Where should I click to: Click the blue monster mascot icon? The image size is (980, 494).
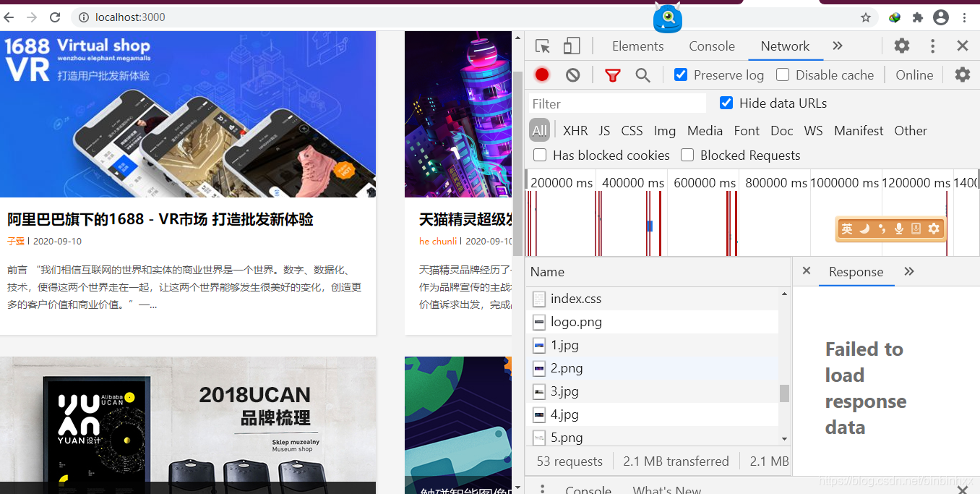coord(668,17)
